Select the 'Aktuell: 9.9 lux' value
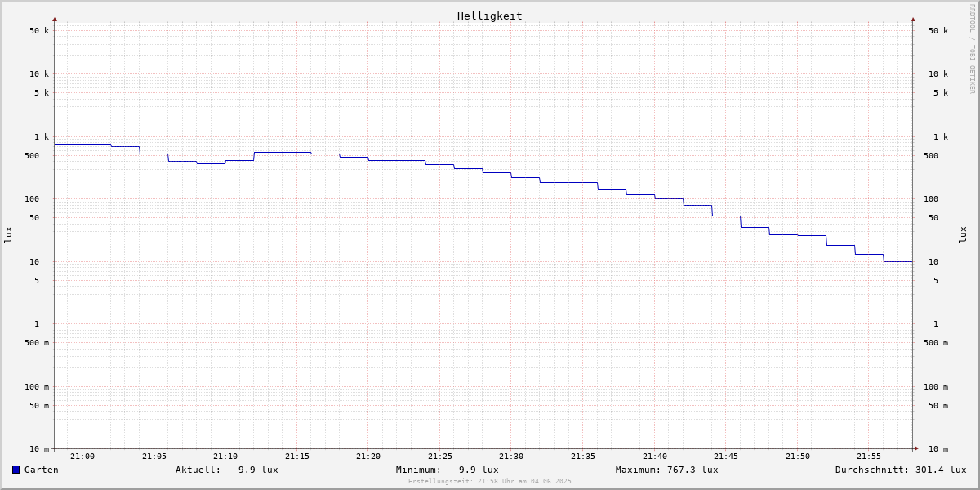This screenshot has width=980, height=490. click(227, 470)
